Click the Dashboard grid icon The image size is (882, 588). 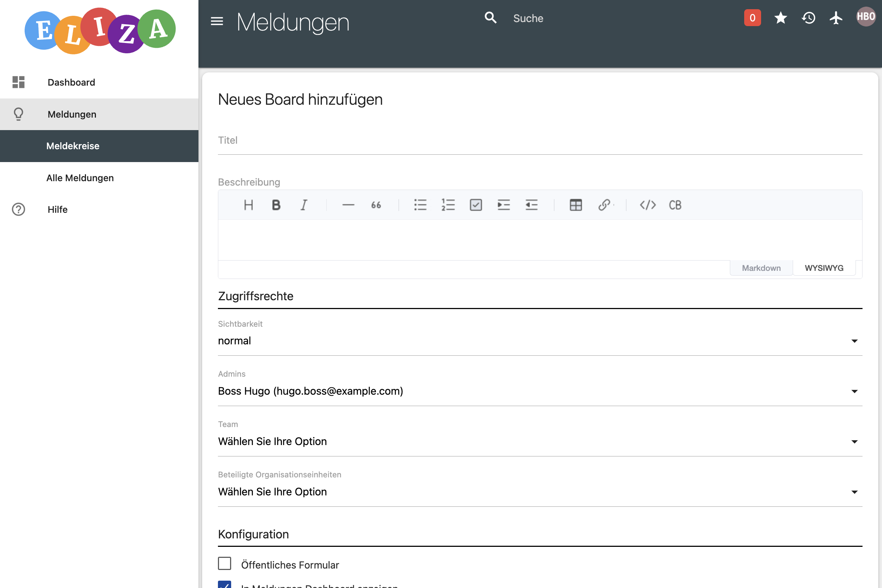[x=18, y=82]
